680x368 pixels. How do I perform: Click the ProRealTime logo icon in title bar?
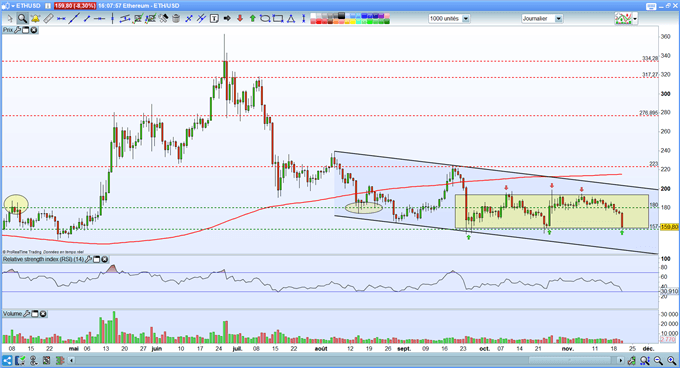tap(6, 6)
